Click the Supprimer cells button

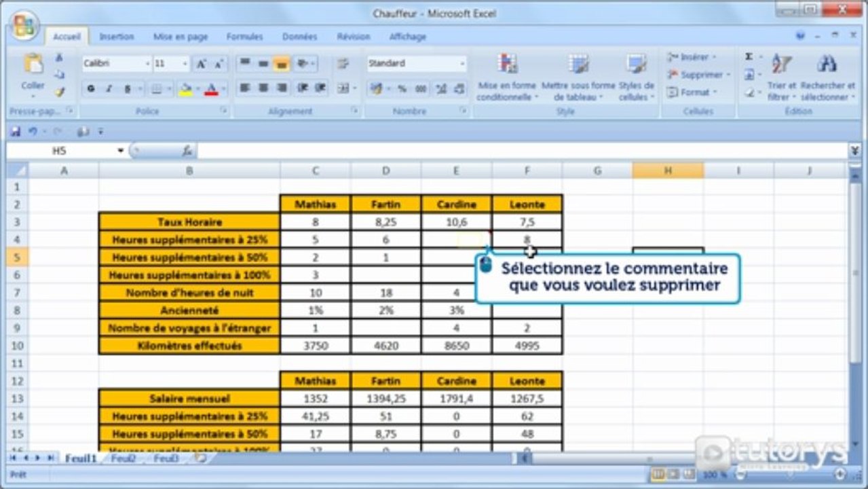pos(698,75)
